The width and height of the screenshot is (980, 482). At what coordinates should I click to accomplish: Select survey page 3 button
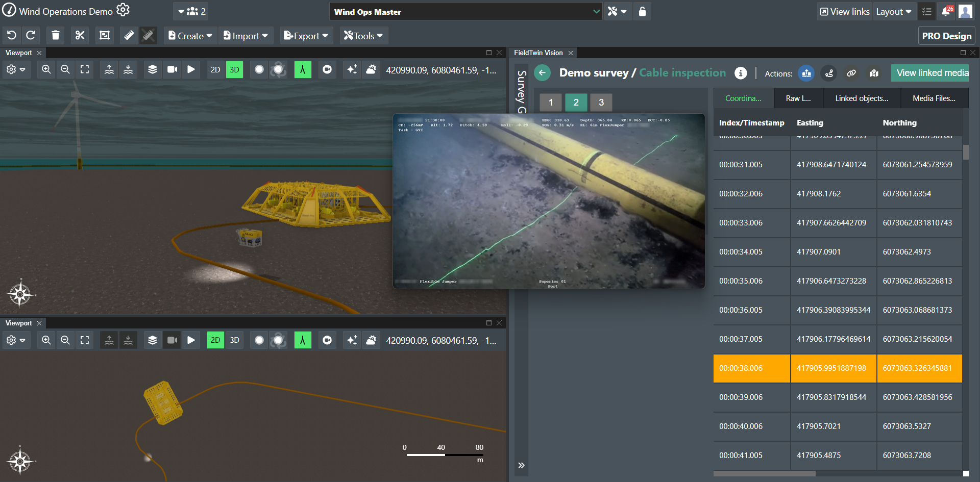click(601, 103)
